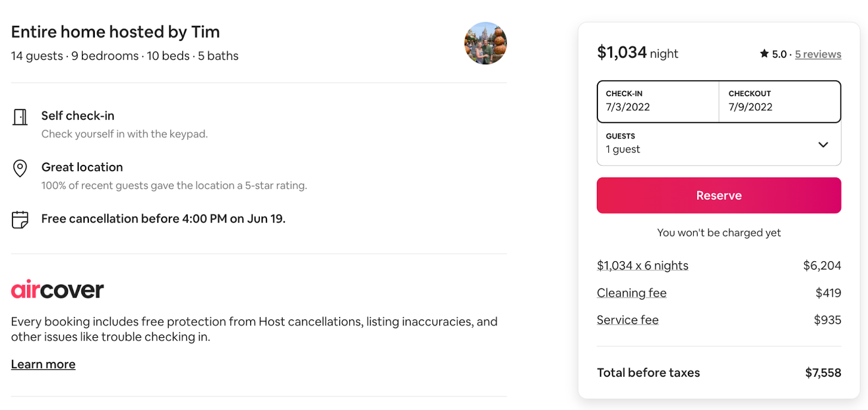
Task: Click the Total before taxes amount
Action: tap(823, 373)
